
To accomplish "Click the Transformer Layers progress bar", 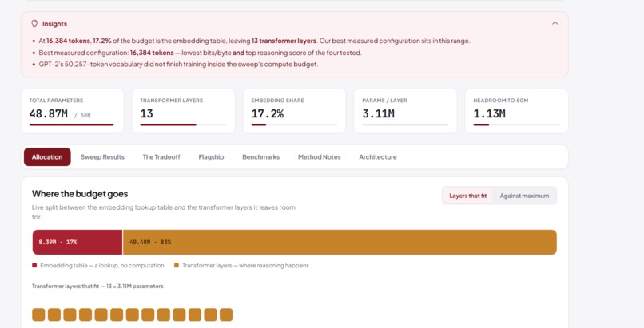I will click(183, 124).
